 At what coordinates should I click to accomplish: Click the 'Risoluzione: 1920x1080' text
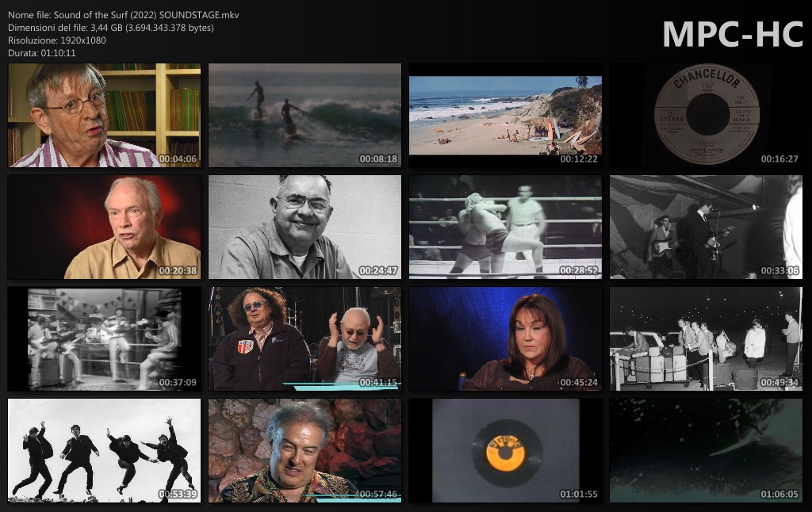pyautogui.click(x=57, y=40)
